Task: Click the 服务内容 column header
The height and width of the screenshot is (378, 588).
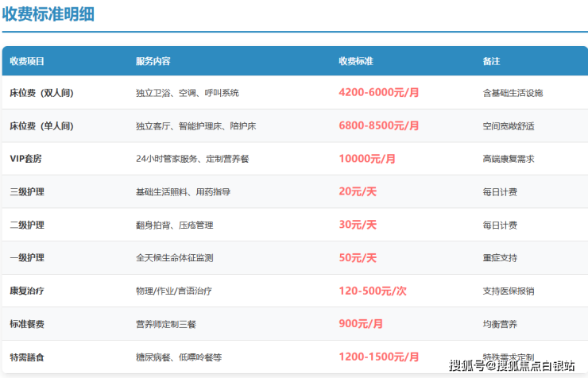Action: [x=153, y=61]
